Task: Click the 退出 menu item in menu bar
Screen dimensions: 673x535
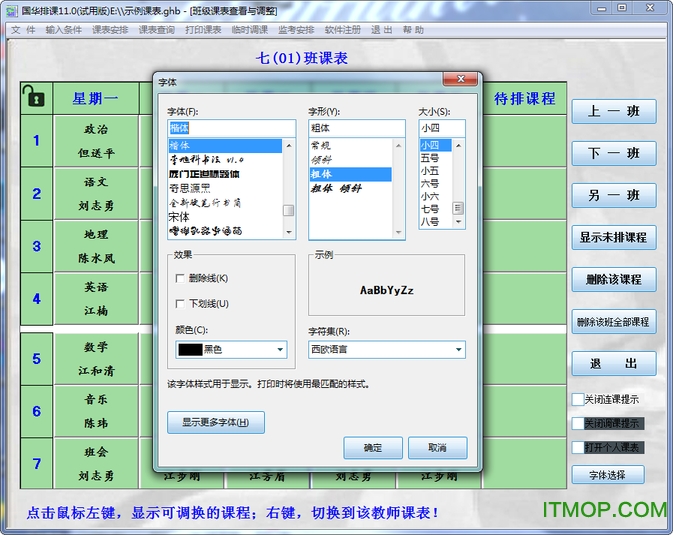Action: coord(382,30)
